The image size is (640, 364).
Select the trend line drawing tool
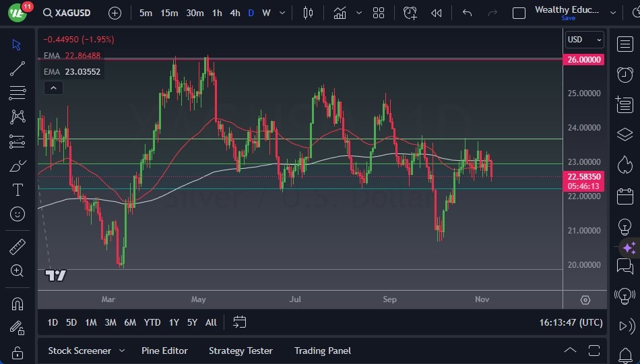tap(18, 69)
